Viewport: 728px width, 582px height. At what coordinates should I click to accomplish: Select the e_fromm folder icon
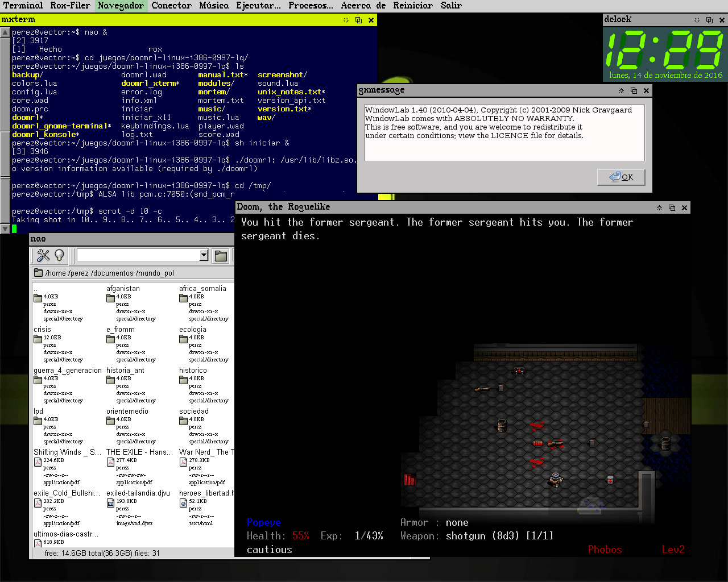(110, 339)
